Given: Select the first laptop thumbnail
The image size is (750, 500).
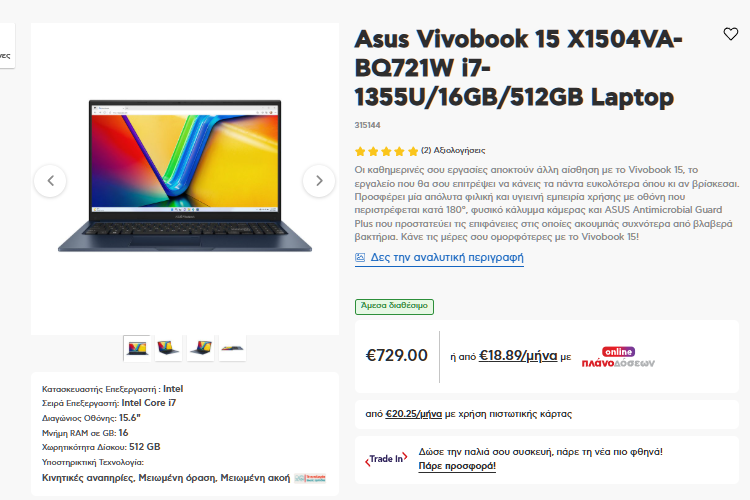Looking at the screenshot, I should [x=137, y=348].
